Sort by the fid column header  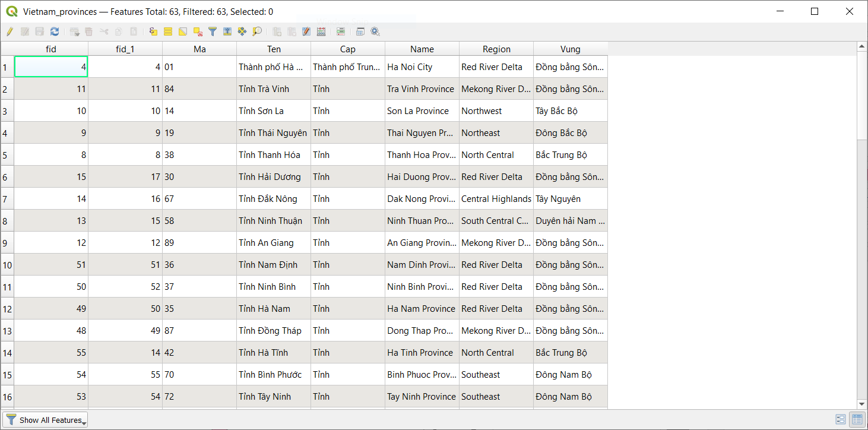(51, 49)
